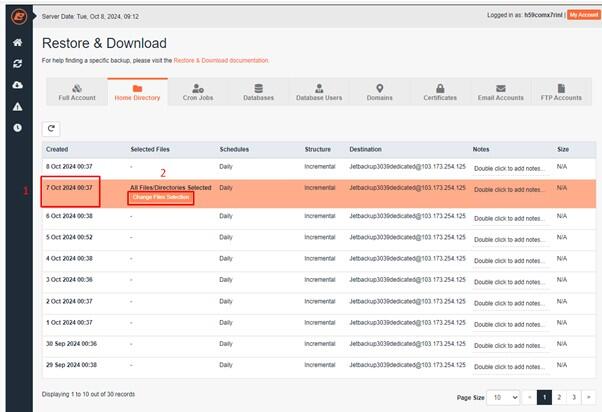Click the N/A size of 29 Sep backup

pos(562,365)
